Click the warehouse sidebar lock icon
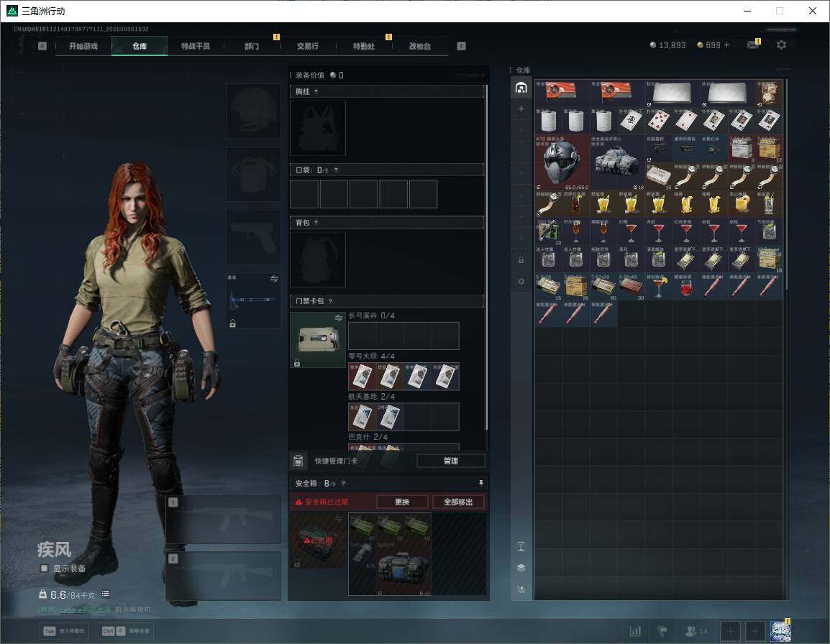 (521, 259)
